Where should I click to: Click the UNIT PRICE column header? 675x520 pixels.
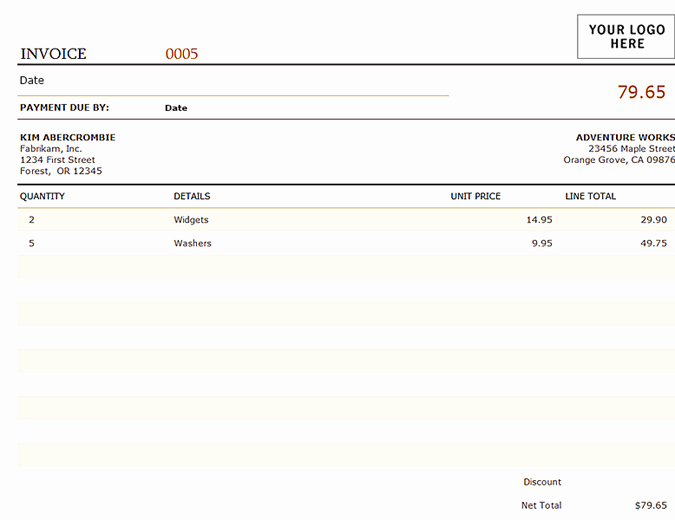475,196
